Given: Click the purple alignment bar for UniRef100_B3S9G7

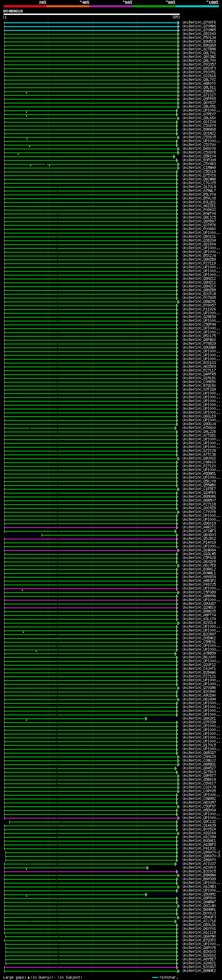Looking at the screenshot, I should [x=91, y=967].
